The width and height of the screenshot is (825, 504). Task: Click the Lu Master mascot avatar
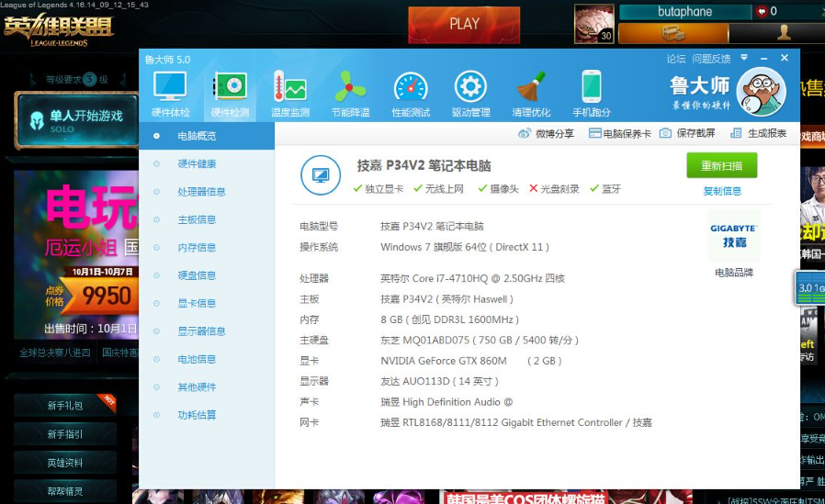click(x=762, y=93)
